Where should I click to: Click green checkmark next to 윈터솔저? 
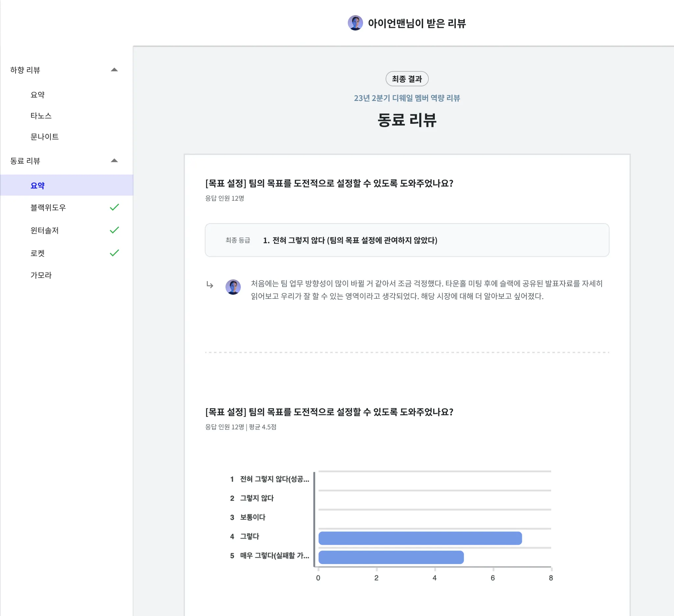point(114,230)
